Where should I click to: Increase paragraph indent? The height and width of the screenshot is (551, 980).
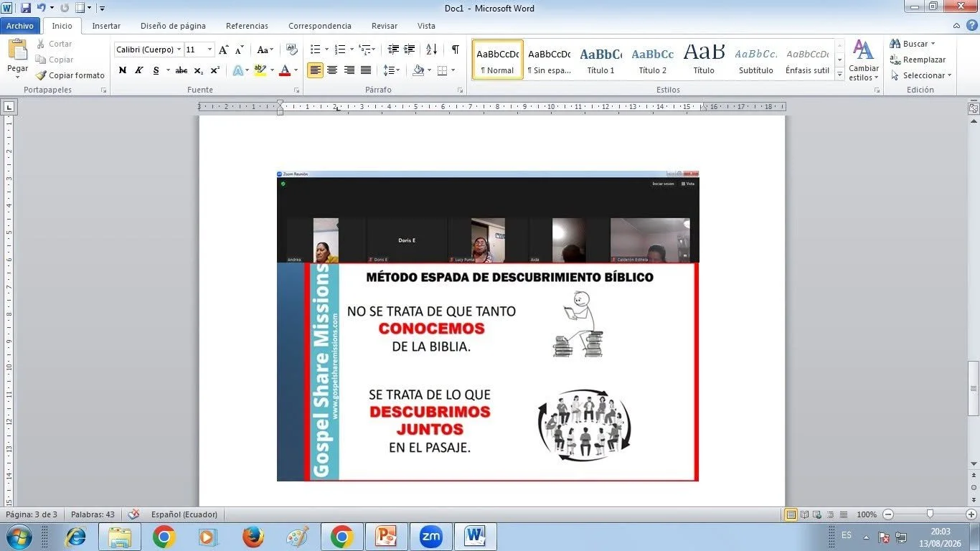409,50
